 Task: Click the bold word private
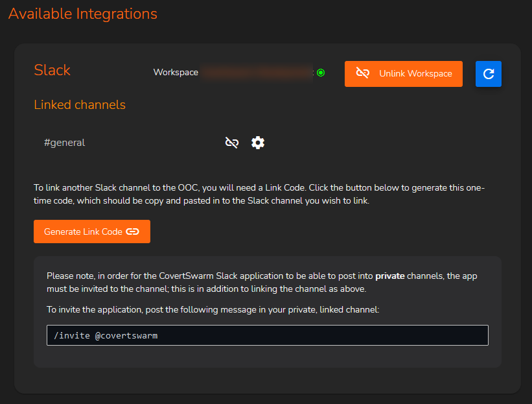click(390, 276)
